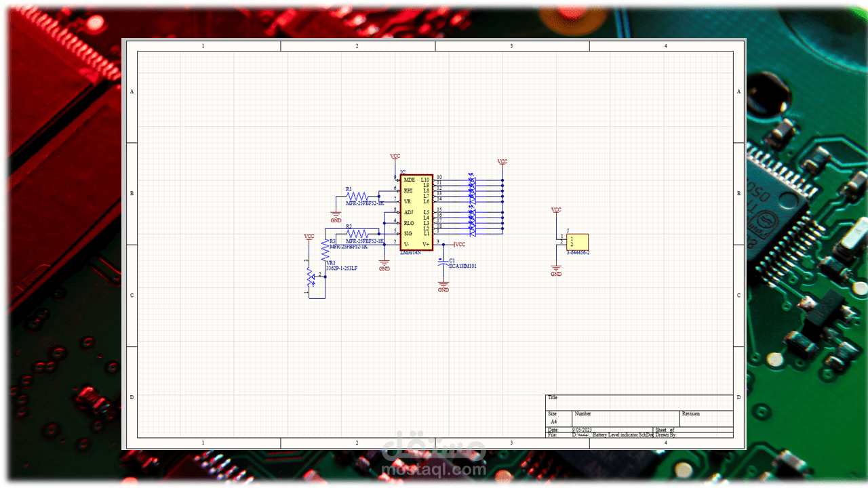The height and width of the screenshot is (488, 868).
Task: Select the LED on the L1 output line
Action: [473, 234]
